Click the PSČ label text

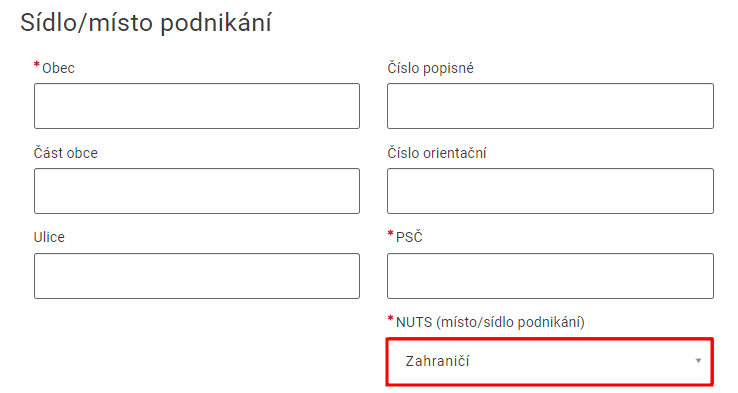point(409,237)
